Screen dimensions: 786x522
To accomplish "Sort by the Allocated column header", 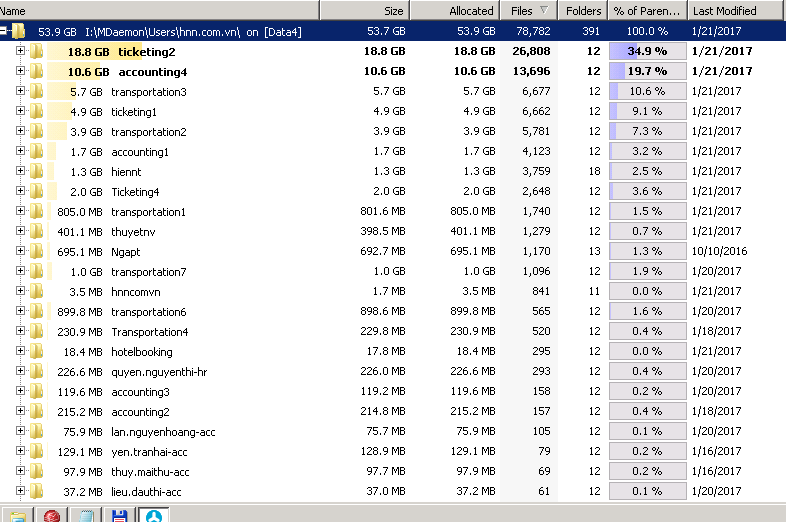I will [455, 11].
